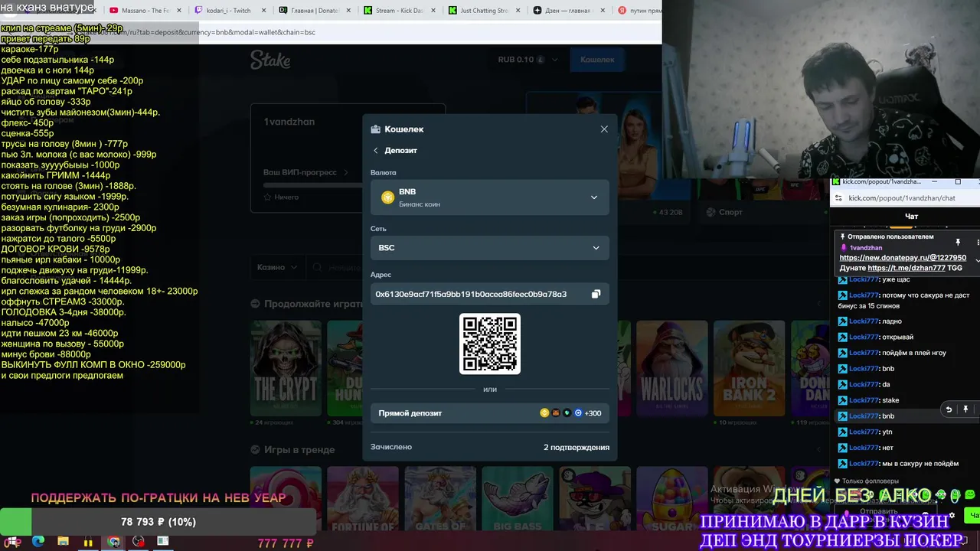Click site settings icon in chat popout address bar

pyautogui.click(x=838, y=198)
